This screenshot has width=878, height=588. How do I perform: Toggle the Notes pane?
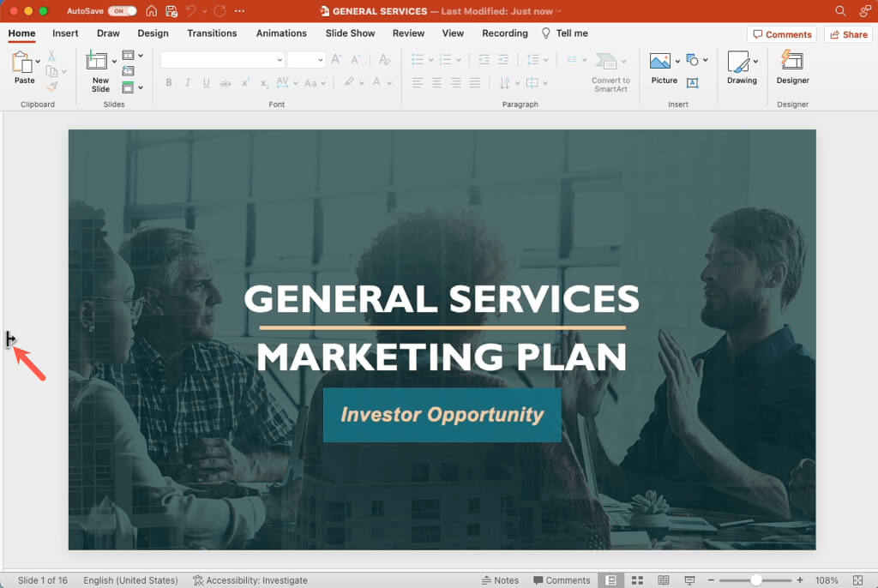pos(500,580)
